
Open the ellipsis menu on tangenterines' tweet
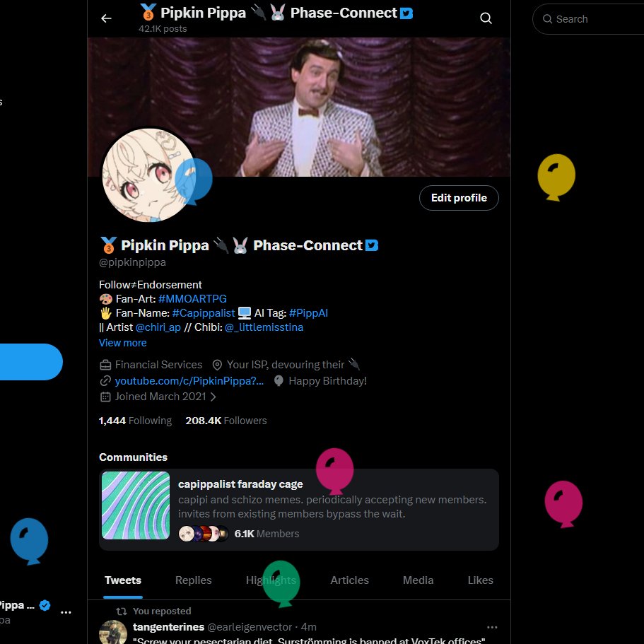coord(492,627)
